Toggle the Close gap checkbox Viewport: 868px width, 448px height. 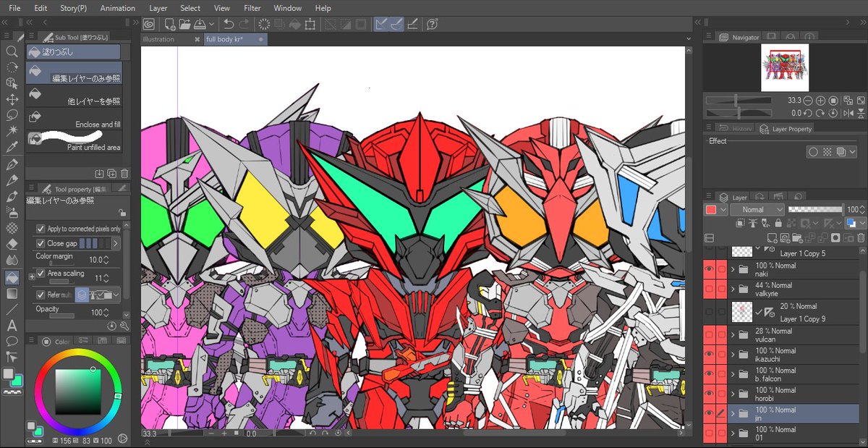click(41, 244)
